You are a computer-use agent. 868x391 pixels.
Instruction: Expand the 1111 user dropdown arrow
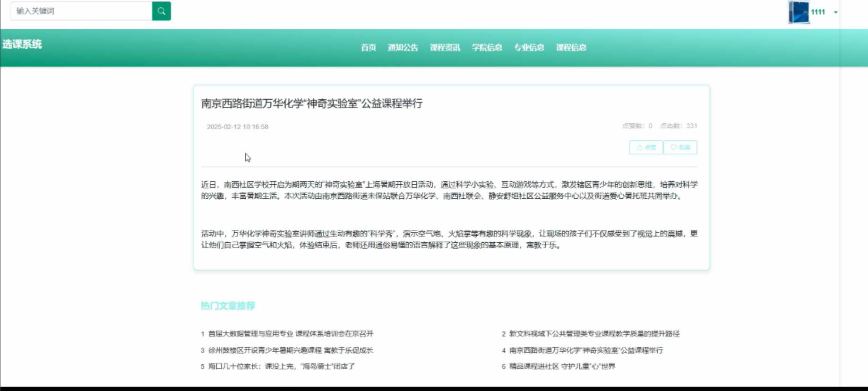[x=835, y=12]
